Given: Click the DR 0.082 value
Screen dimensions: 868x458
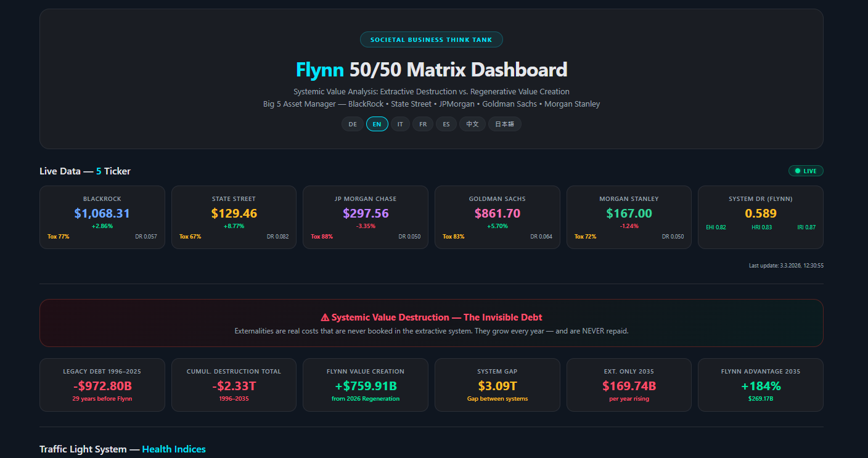Looking at the screenshot, I should click(x=278, y=237).
